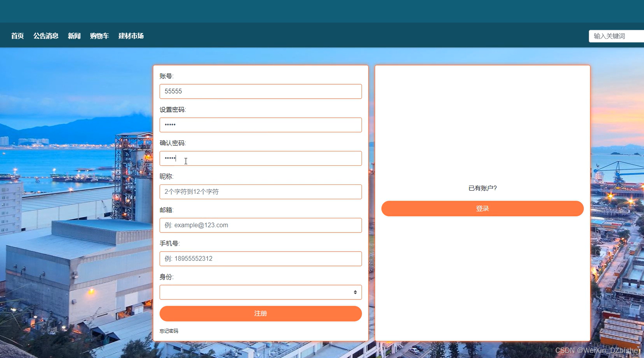Viewport: 644px width, 358px height.
Task: Follow the 忘记密码 link
Action: coord(169,331)
